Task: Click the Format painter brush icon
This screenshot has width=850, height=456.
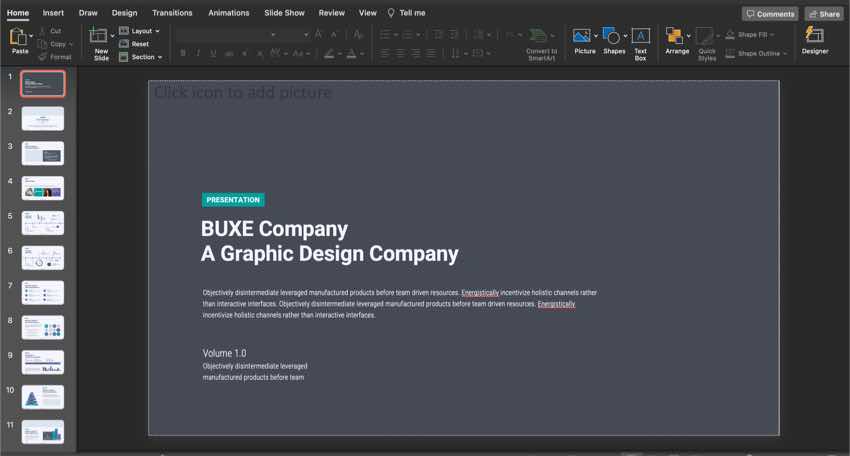Action: (x=42, y=56)
